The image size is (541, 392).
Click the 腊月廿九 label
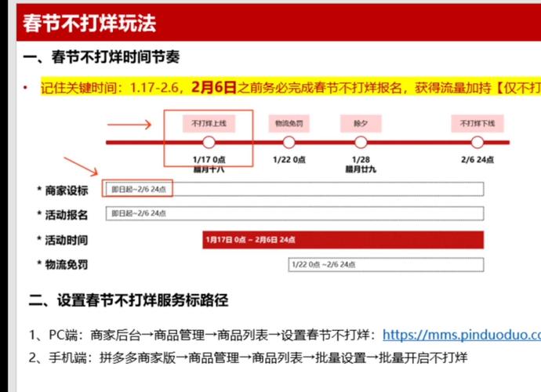tap(361, 169)
